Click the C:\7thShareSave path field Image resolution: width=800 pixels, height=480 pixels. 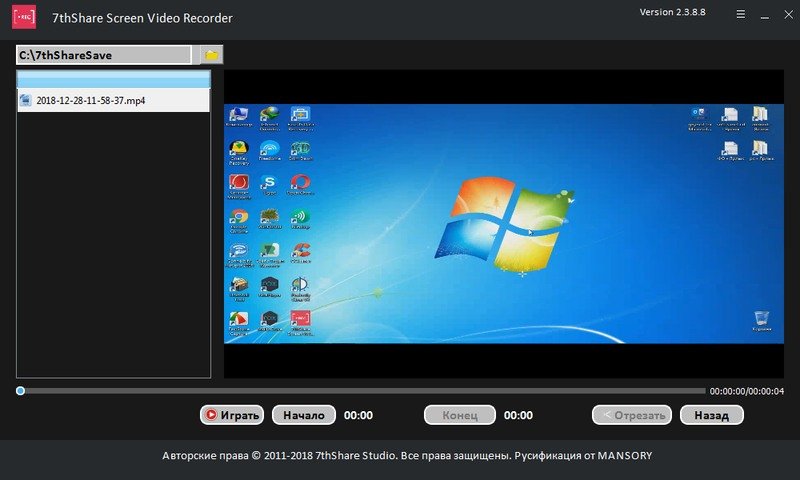coord(103,55)
